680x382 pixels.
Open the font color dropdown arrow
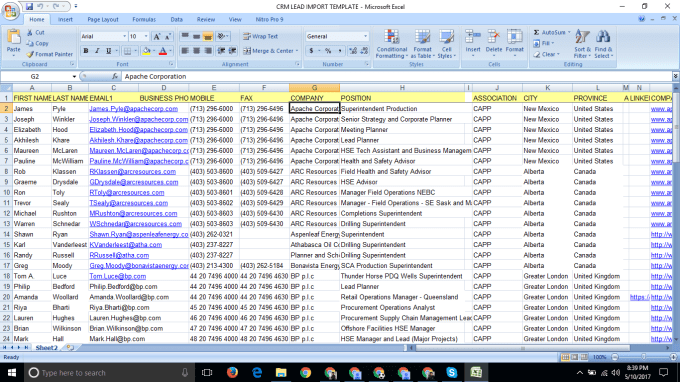pos(170,51)
